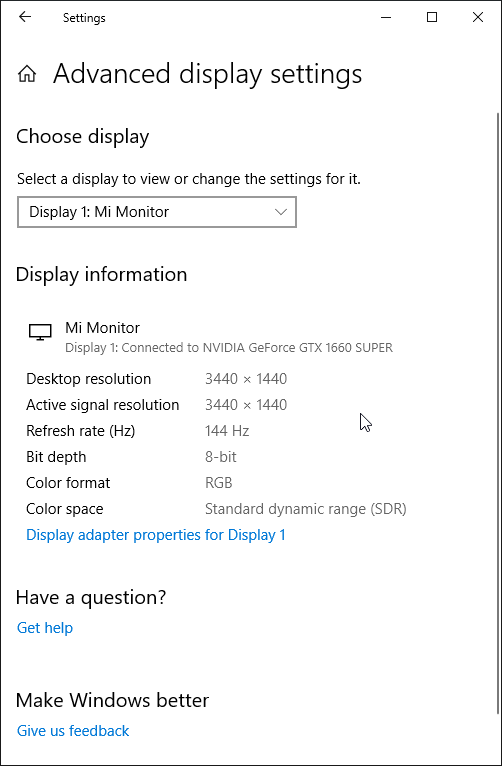Click the 144 Hz refresh rate value
The height and width of the screenshot is (766, 502).
227,431
